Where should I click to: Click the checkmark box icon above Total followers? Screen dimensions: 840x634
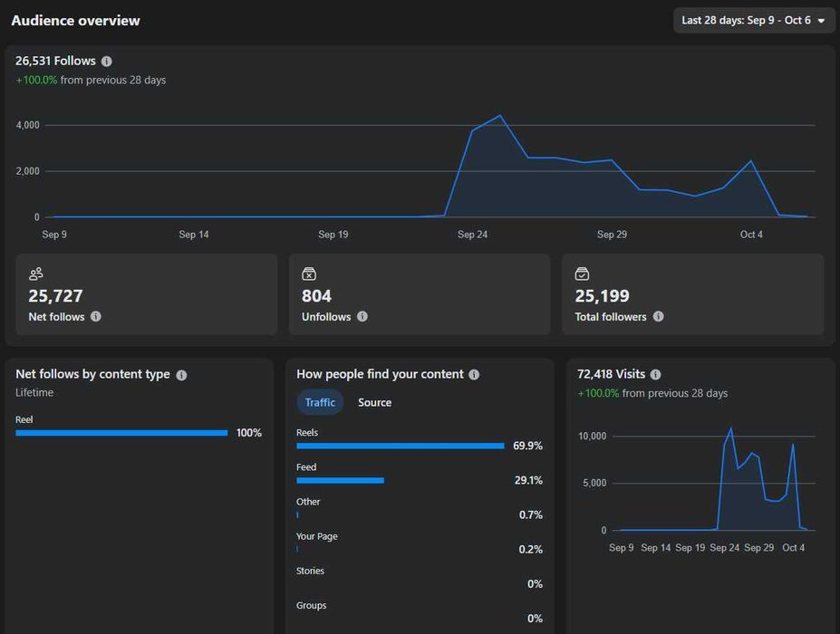coord(583,274)
